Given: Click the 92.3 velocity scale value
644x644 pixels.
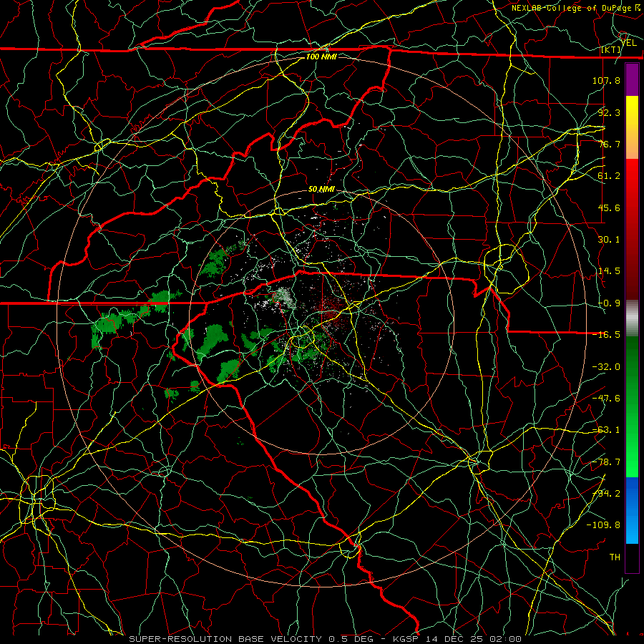Looking at the screenshot, I should 610,112.
